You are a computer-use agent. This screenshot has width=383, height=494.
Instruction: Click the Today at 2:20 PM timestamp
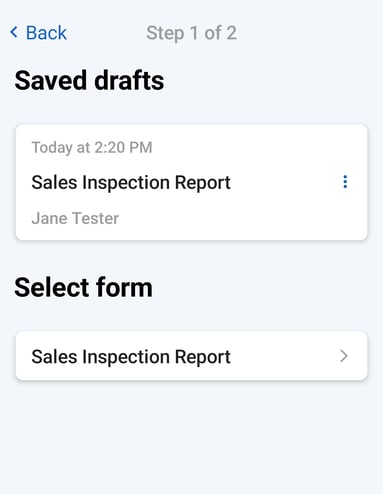pyautogui.click(x=92, y=147)
